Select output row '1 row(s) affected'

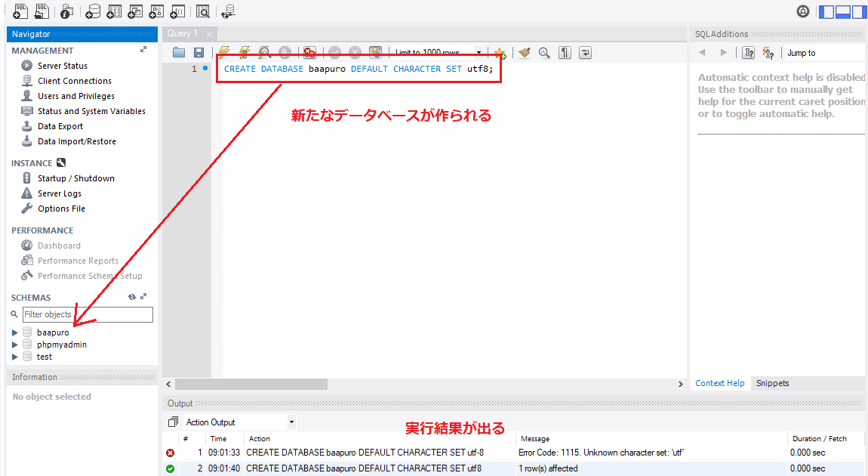(x=513, y=468)
